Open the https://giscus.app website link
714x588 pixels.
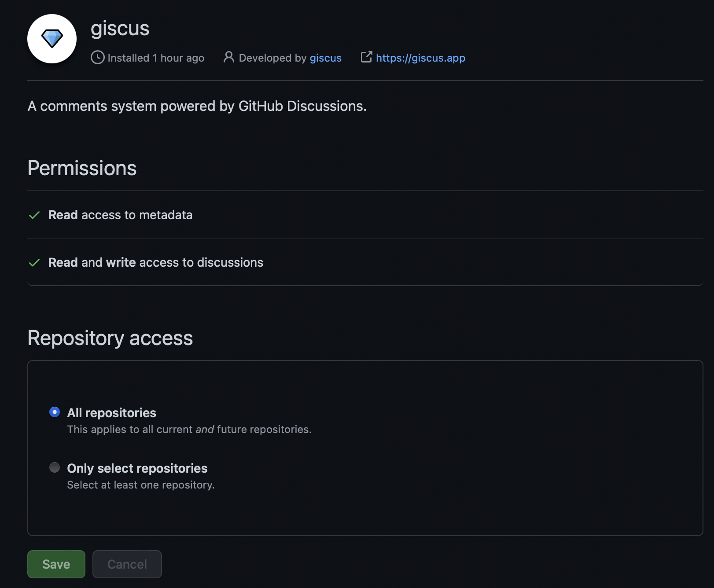click(420, 58)
